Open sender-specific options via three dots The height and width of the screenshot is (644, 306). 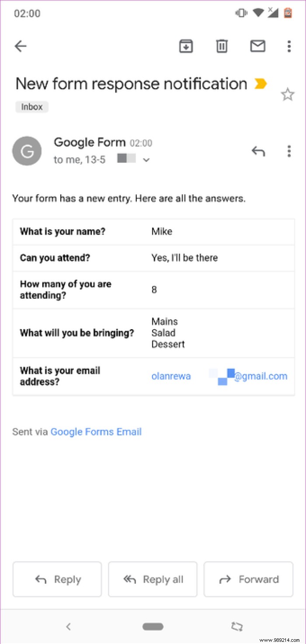click(289, 151)
